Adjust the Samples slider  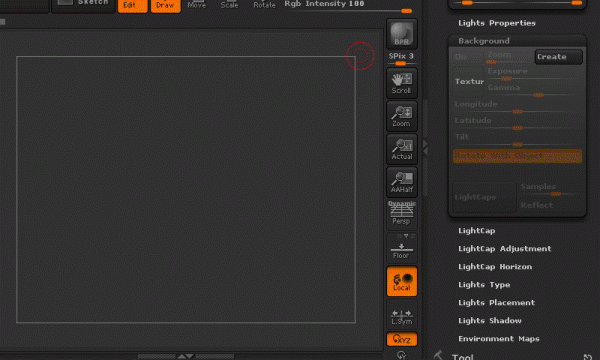tap(550, 189)
